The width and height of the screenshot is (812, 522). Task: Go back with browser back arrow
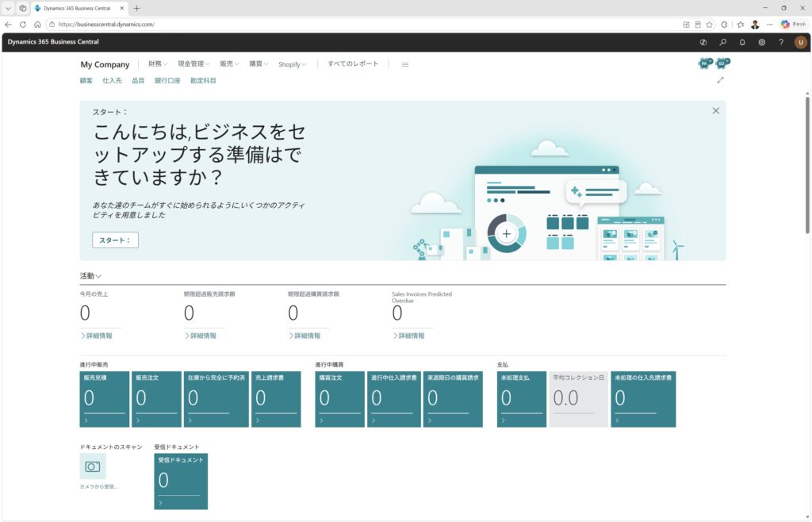[8, 25]
